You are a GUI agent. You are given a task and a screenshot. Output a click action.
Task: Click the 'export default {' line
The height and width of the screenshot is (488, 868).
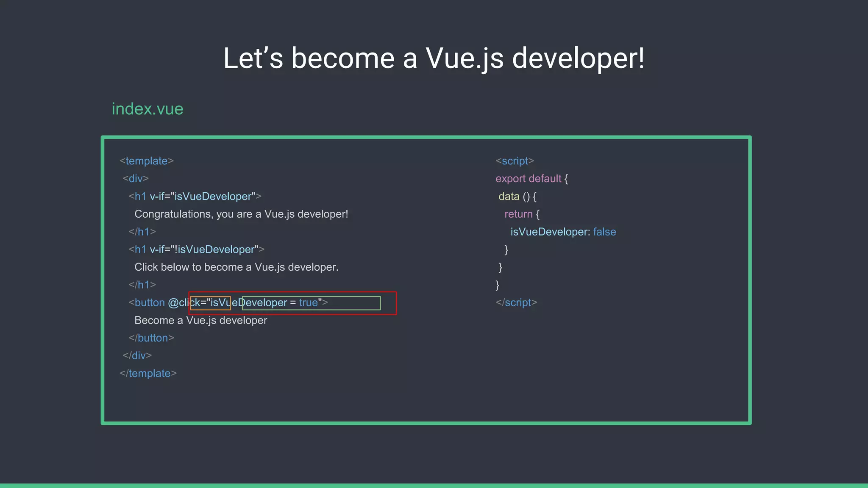point(532,179)
